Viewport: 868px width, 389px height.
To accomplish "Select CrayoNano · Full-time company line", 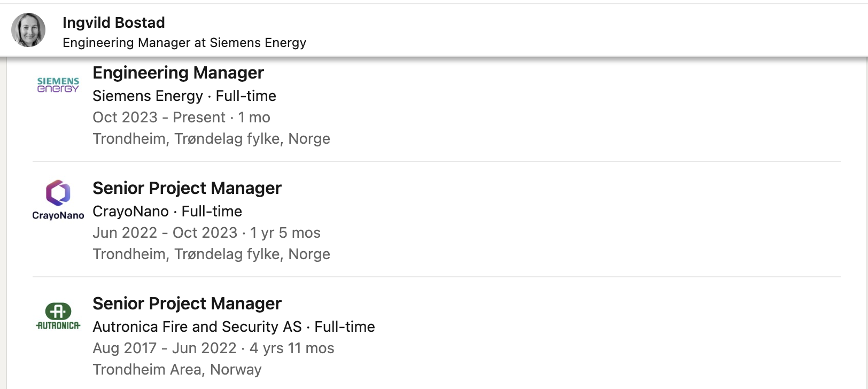I will [167, 212].
